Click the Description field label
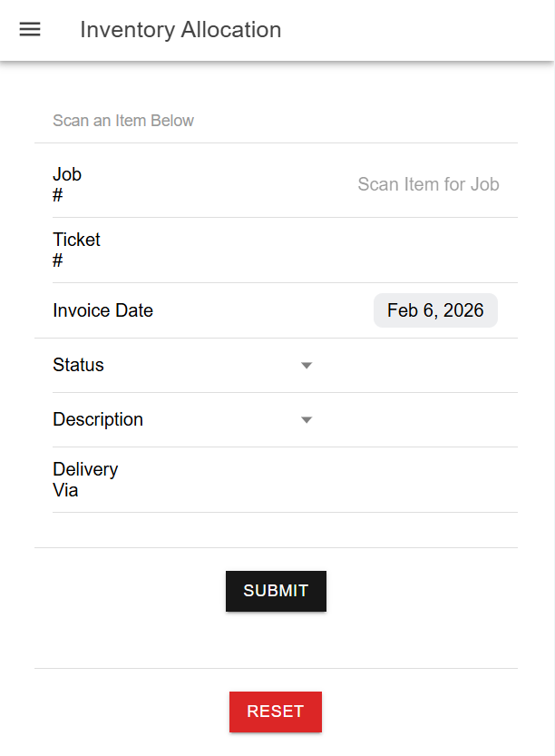Viewport: 555px width, 756px height. click(98, 419)
